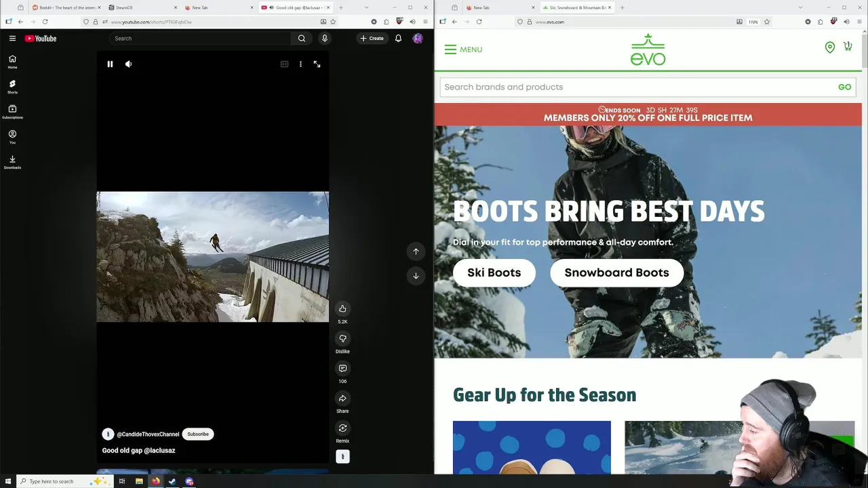Open the sound thumbnail below Remix

(x=342, y=457)
